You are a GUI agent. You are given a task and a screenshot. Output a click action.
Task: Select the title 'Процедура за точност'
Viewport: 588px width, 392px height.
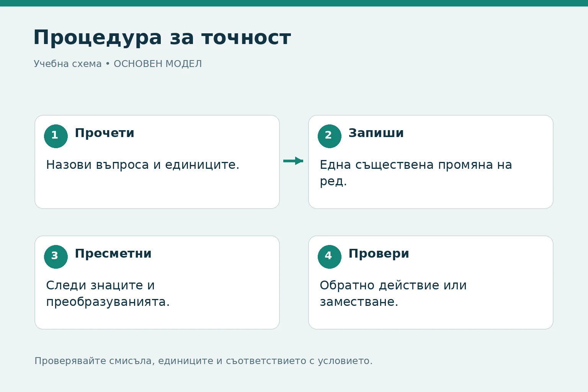click(x=162, y=38)
